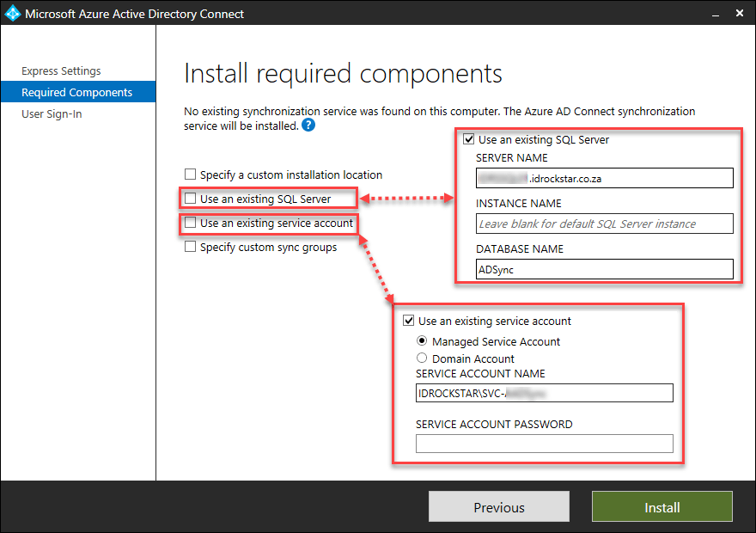Tick the unchecked Use an existing service account box
756x533 pixels.
[x=191, y=223]
